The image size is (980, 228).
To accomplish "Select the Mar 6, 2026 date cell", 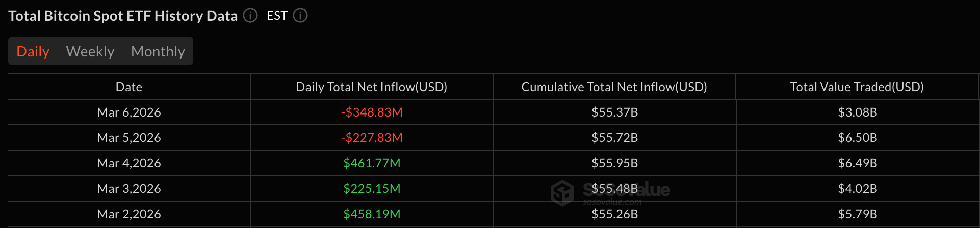I will [x=129, y=112].
